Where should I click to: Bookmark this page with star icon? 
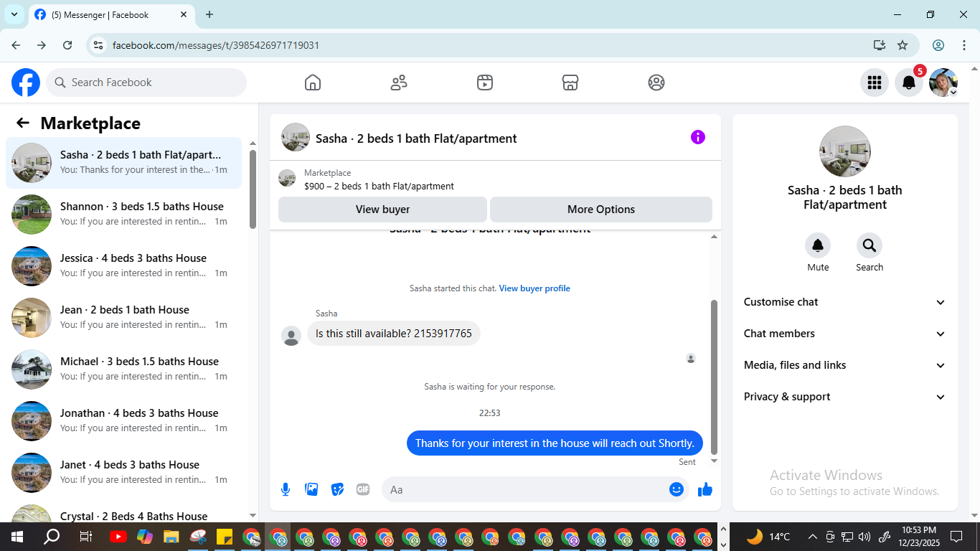pyautogui.click(x=903, y=45)
